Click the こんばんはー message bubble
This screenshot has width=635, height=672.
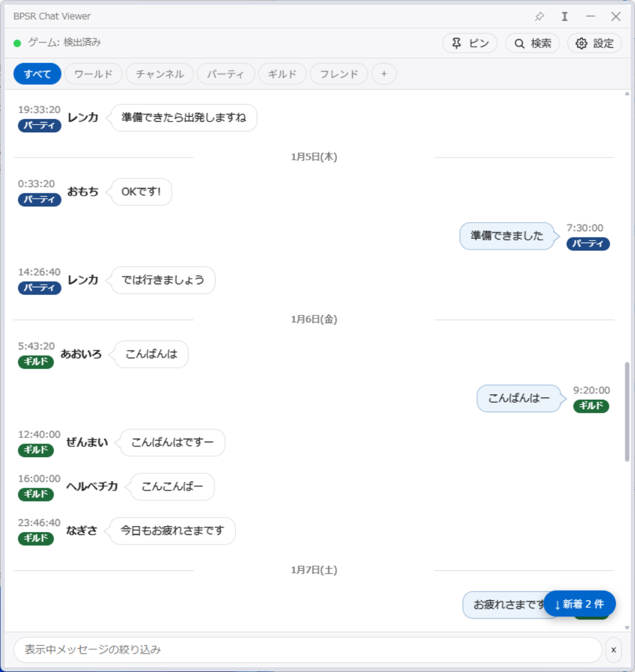click(519, 398)
